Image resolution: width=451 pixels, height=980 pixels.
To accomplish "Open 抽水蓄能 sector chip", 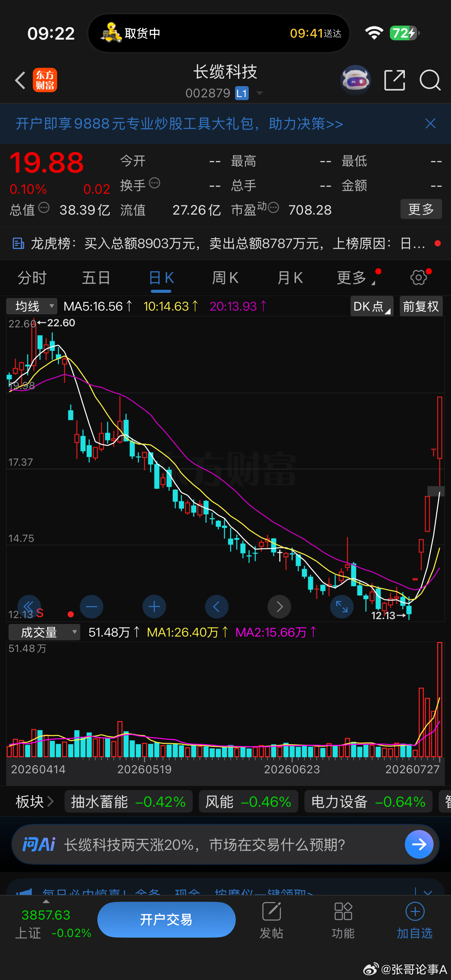I will (128, 802).
